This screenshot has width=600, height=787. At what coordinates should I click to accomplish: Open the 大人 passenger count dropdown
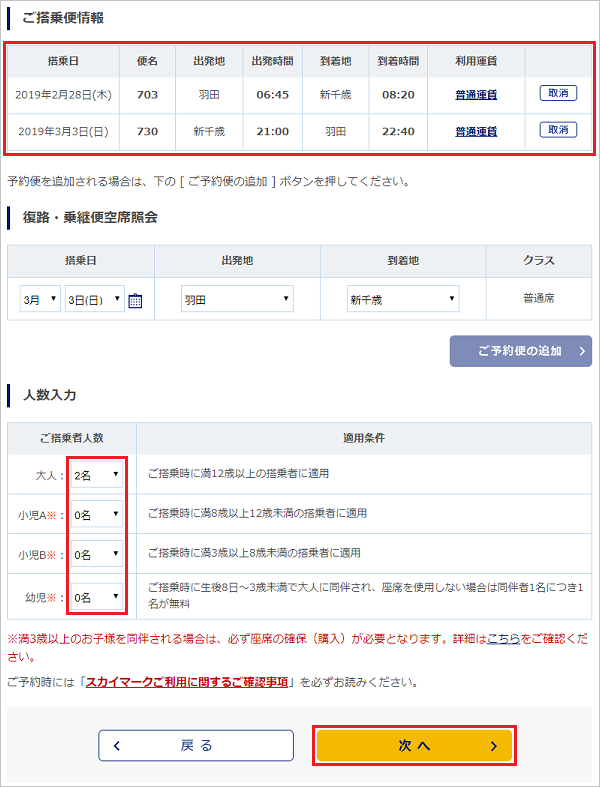coord(97,473)
